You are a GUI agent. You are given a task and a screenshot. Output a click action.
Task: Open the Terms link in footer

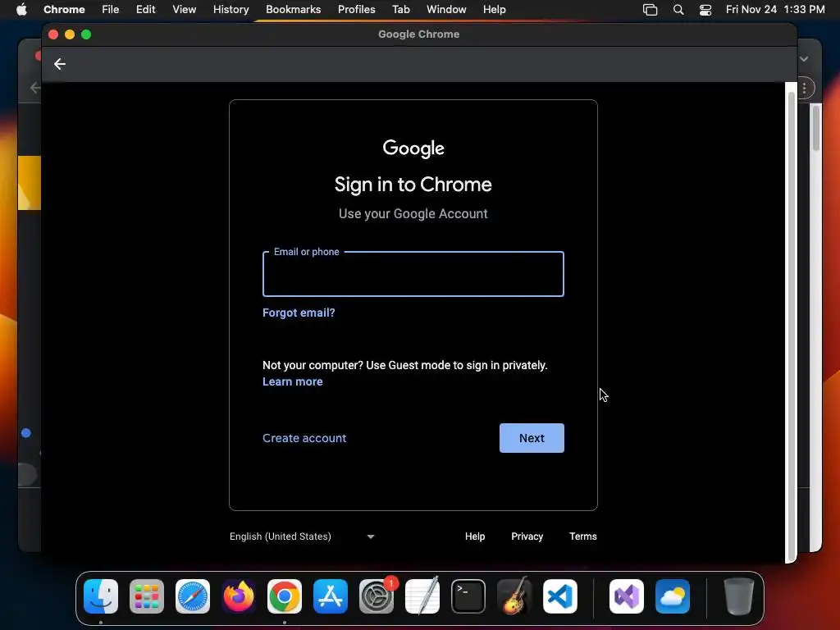(x=583, y=536)
